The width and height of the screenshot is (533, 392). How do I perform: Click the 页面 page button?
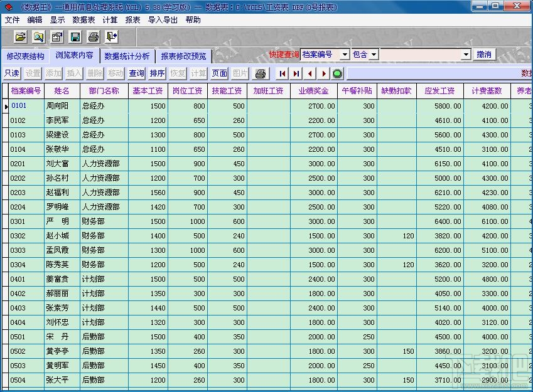coord(219,73)
